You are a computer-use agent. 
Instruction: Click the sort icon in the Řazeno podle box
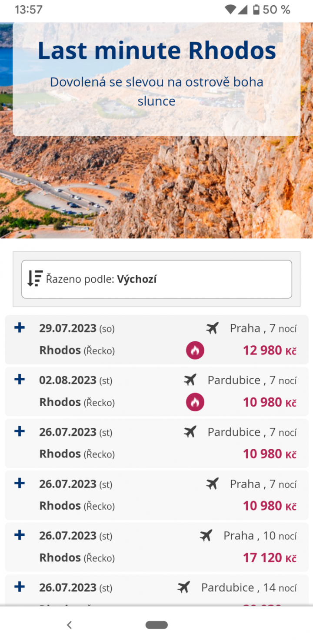point(35,279)
